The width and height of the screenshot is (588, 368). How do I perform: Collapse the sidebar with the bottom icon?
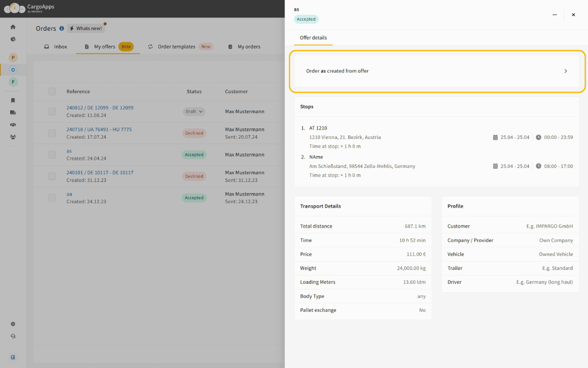tap(13, 357)
